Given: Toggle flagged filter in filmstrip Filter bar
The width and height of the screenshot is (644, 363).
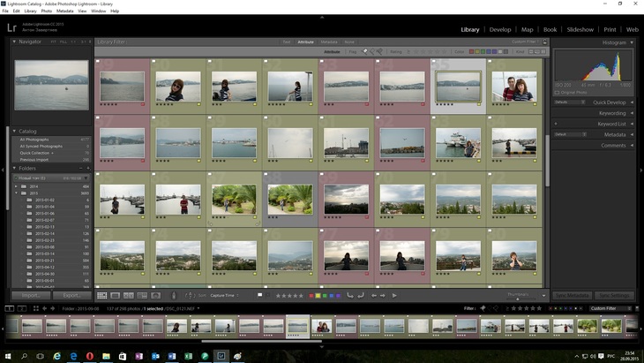Looking at the screenshot, I should [483, 308].
